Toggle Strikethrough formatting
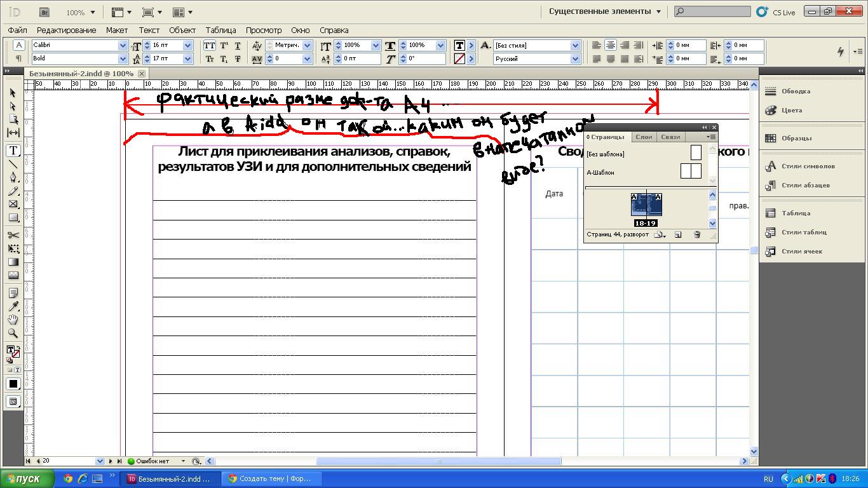 238,58
